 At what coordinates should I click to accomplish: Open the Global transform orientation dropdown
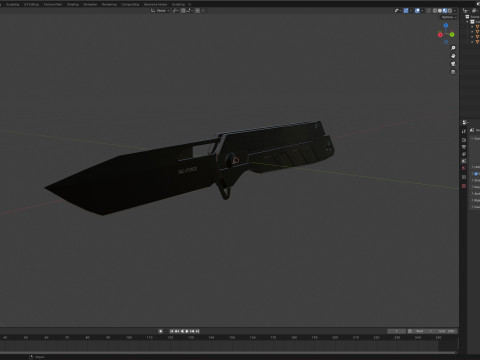160,11
